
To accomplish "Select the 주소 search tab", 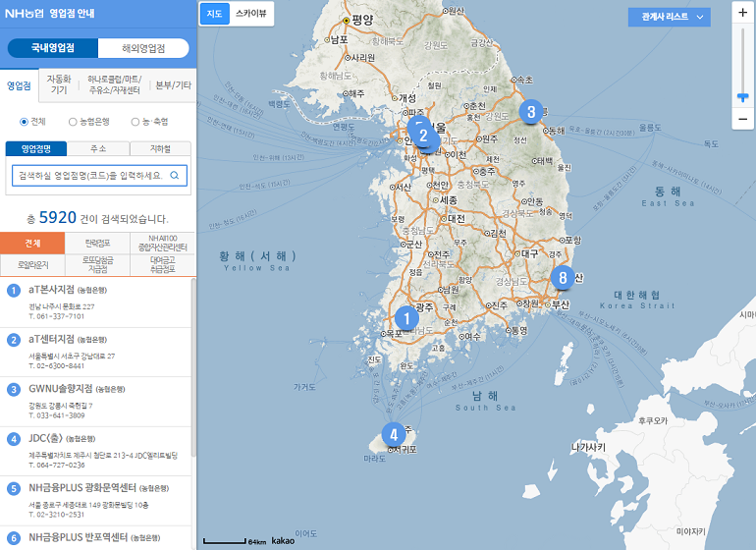I will 98,148.
